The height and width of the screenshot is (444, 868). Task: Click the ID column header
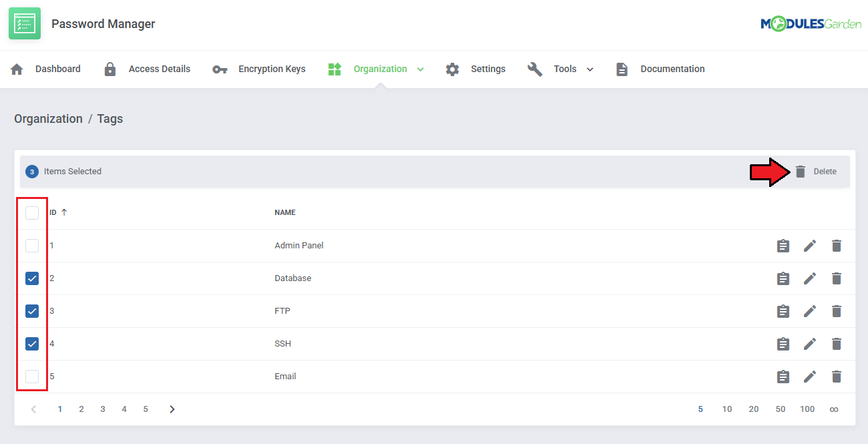[x=53, y=212]
